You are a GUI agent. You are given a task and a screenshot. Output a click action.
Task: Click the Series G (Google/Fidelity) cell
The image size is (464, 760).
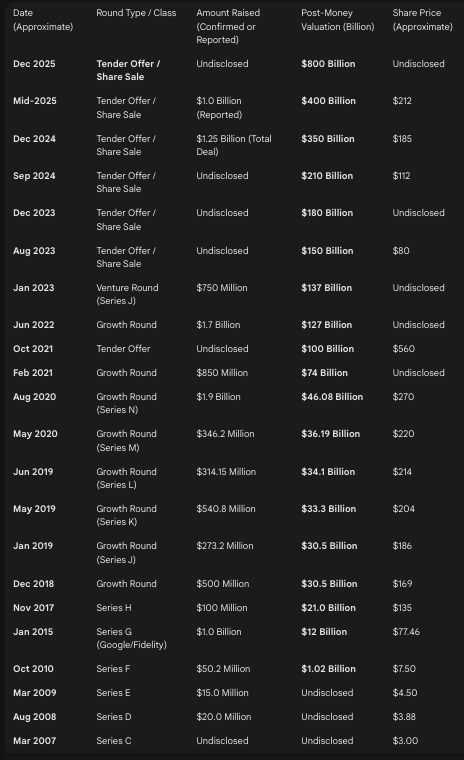[x=131, y=638]
